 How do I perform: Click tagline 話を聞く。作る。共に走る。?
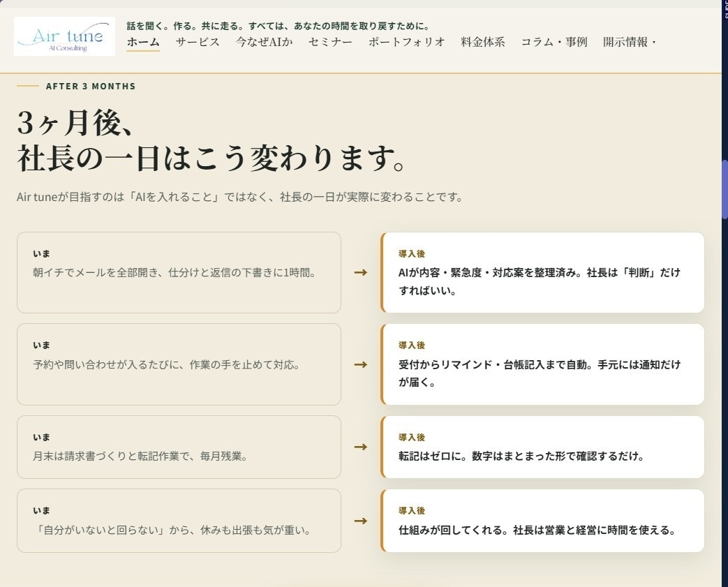[x=278, y=26]
